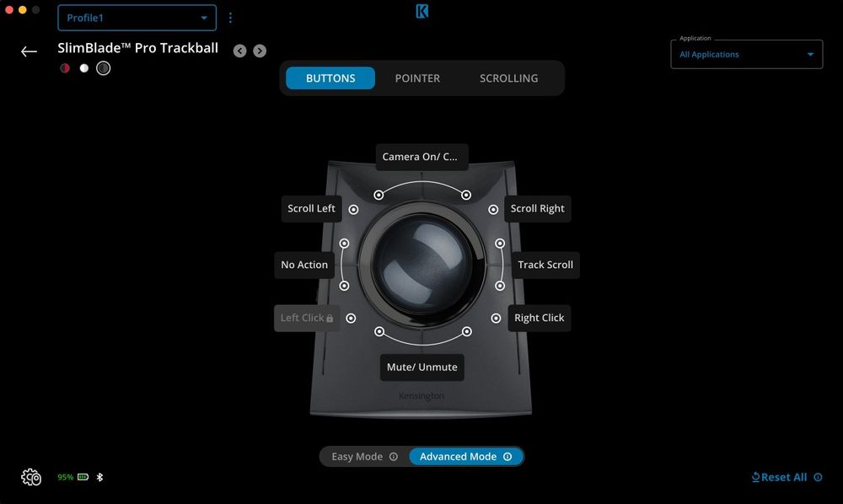Click the Kensington K logo

(422, 11)
